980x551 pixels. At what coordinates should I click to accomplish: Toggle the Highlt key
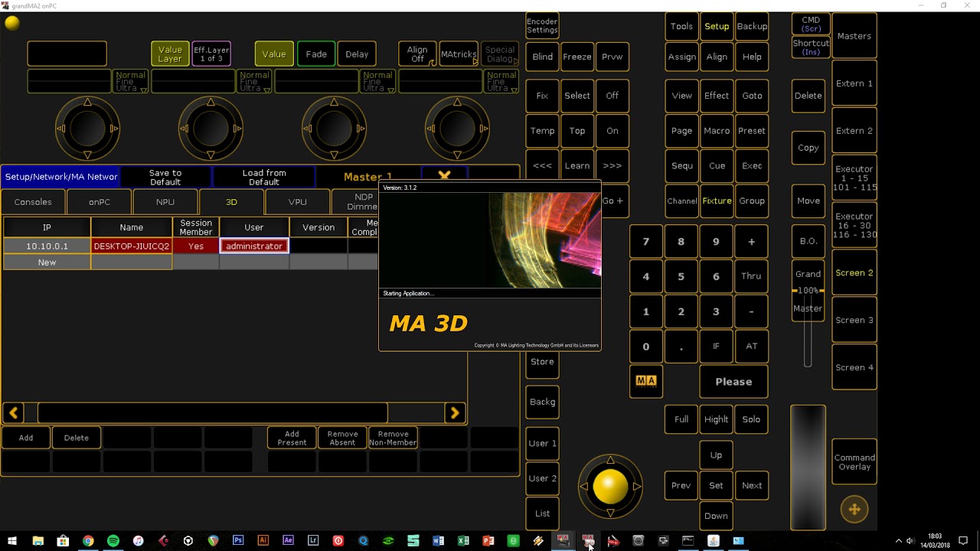716,419
